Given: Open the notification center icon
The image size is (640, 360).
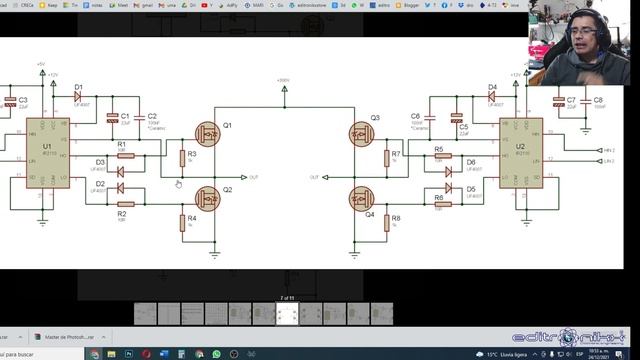Looking at the screenshot, I should pyautogui.click(x=619, y=354).
